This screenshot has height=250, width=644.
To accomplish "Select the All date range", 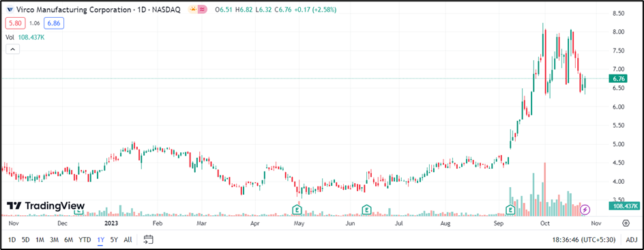I will click(128, 239).
